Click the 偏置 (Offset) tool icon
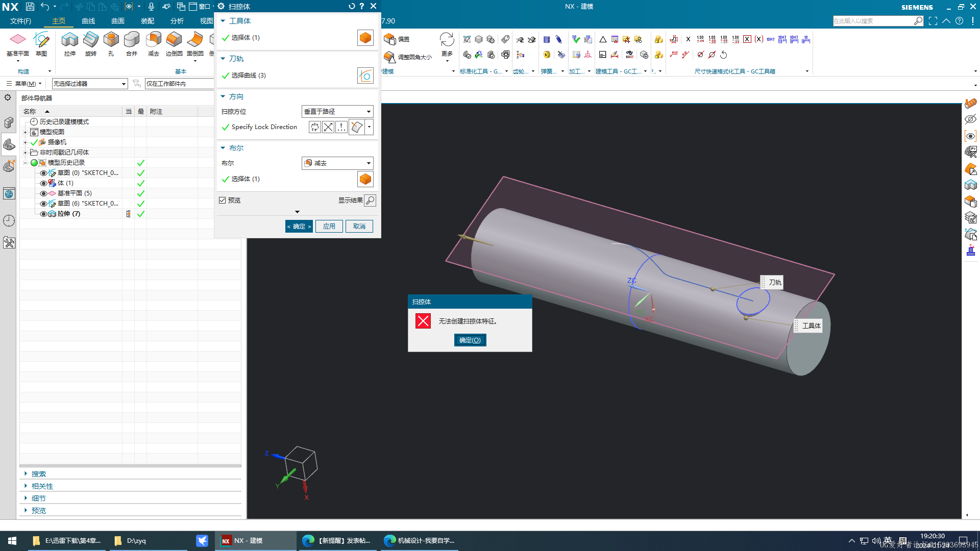 point(390,39)
